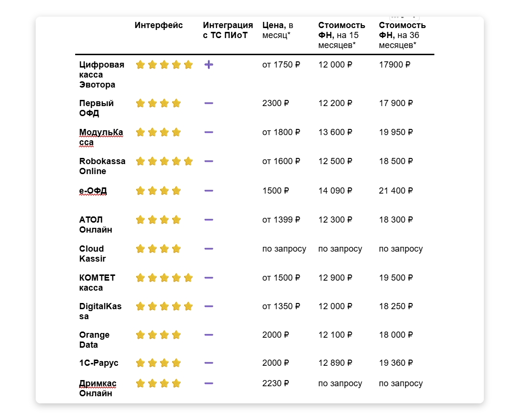Viewport: 520px width, 420px height.
Task: Click the minus icon in Первый ОФД row
Action: click(208, 103)
